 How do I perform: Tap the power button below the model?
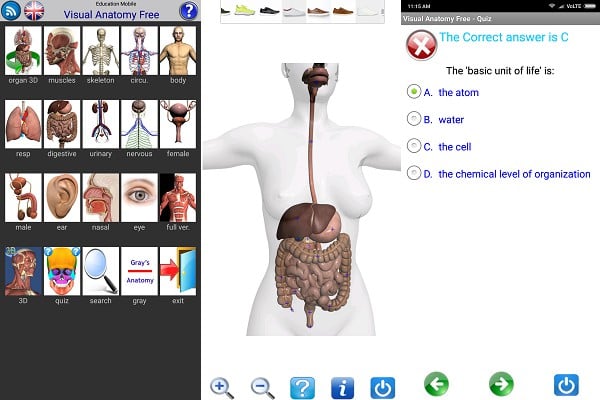pos(383,388)
